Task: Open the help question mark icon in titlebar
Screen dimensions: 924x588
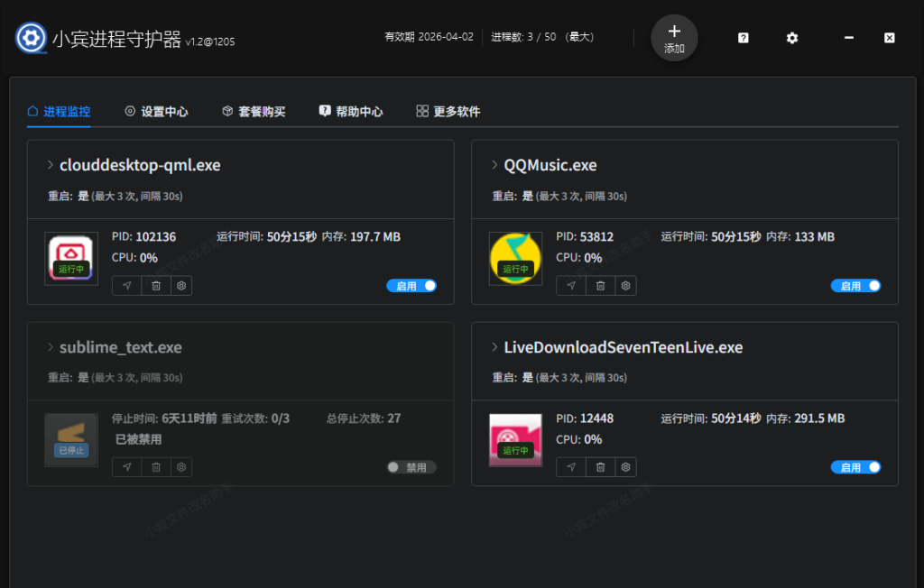Action: [742, 37]
